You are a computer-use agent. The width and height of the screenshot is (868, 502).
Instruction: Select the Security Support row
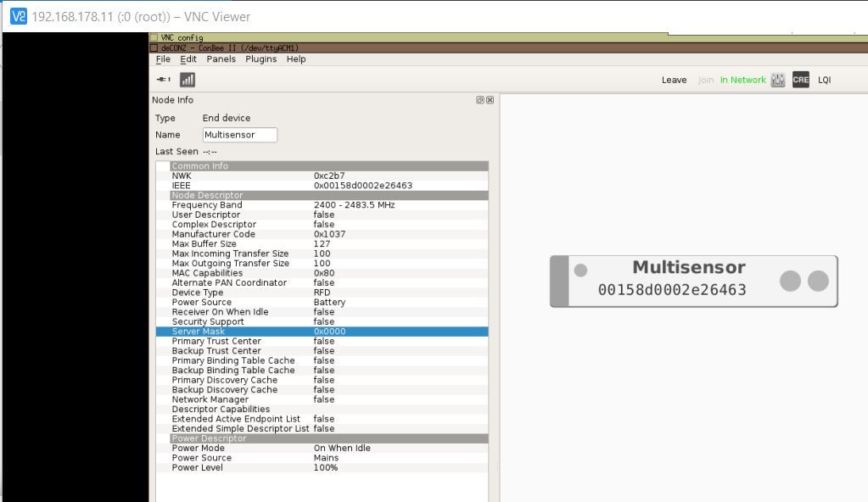(322, 321)
